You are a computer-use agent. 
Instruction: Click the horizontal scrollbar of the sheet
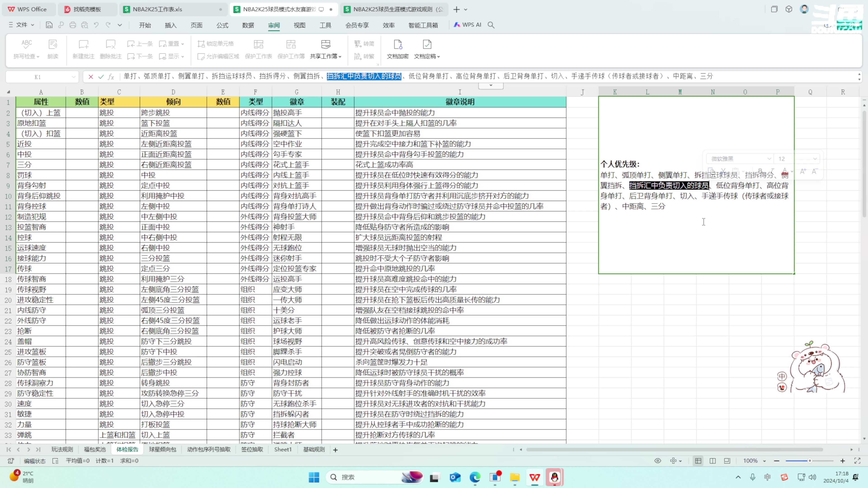click(674, 450)
